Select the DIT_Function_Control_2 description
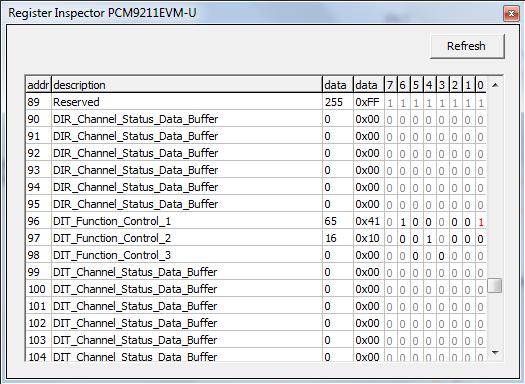525x384 pixels. [x=186, y=238]
